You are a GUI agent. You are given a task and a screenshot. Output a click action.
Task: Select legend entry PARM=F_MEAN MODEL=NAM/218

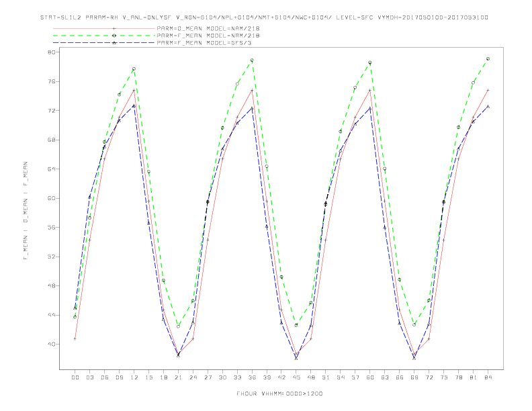pyautogui.click(x=208, y=36)
